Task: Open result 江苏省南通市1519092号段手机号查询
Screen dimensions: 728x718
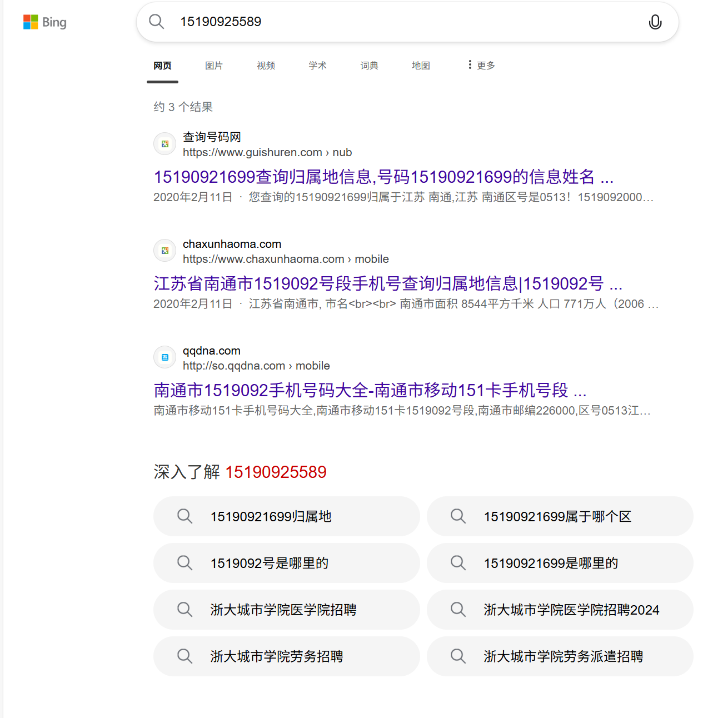Action: [x=388, y=283]
